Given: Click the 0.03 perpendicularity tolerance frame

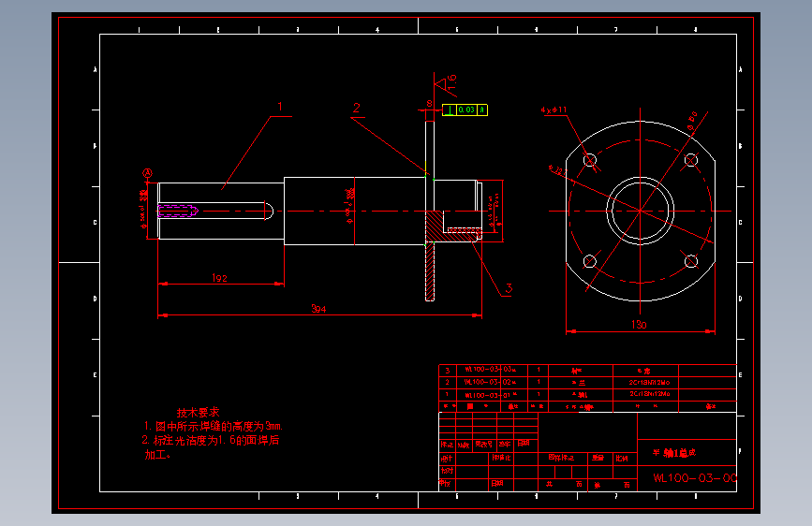Looking at the screenshot, I should point(465,110).
